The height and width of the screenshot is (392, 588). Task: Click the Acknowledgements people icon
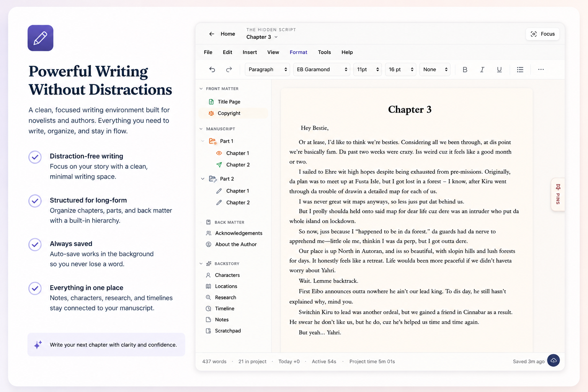[209, 233]
